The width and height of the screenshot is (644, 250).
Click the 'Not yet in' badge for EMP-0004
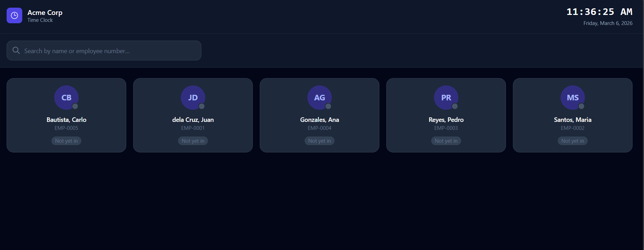[320, 141]
